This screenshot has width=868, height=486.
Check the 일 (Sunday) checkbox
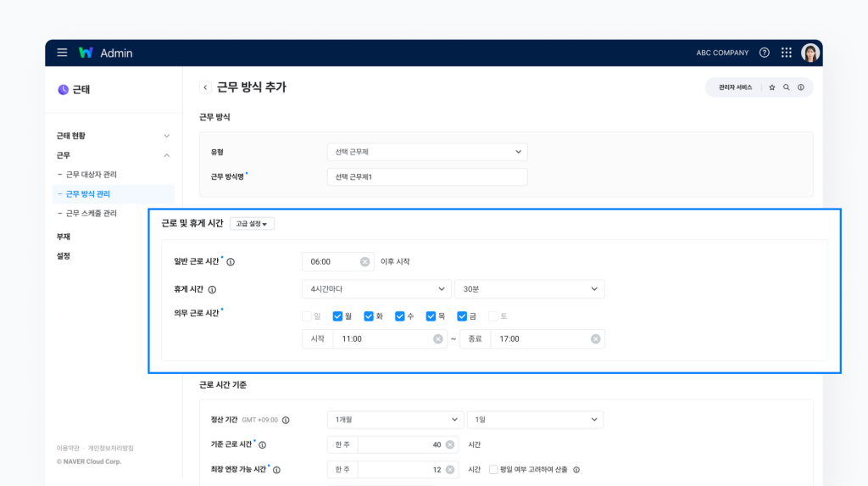tap(307, 316)
